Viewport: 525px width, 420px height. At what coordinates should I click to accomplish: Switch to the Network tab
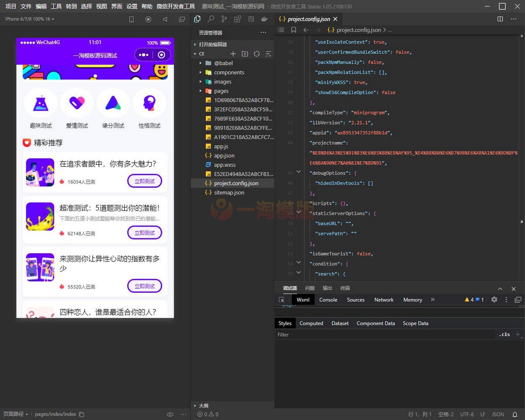pyautogui.click(x=384, y=300)
